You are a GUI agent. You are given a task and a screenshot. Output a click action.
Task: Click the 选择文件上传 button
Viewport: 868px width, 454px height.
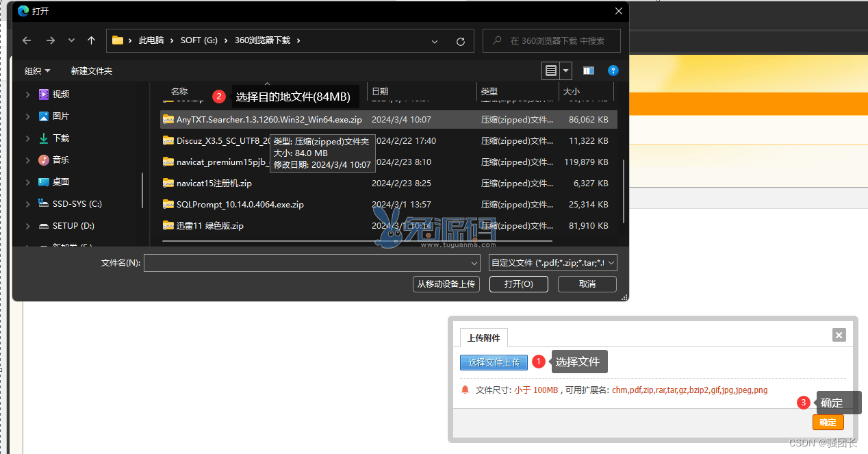tap(494, 362)
